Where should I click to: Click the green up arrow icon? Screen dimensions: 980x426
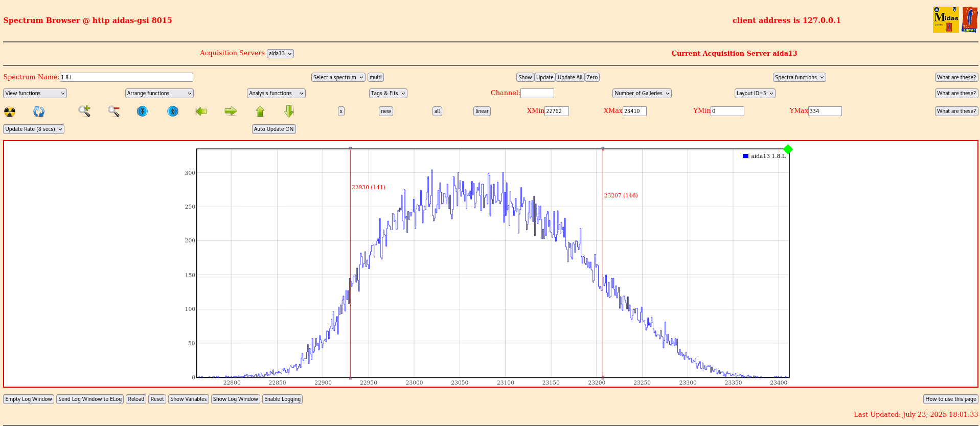[x=260, y=111]
